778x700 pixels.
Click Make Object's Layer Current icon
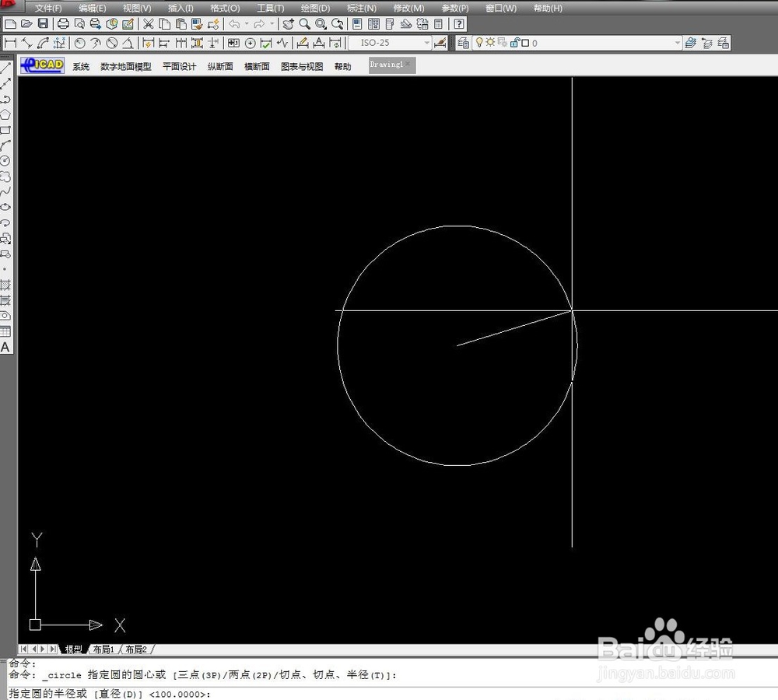(x=690, y=43)
